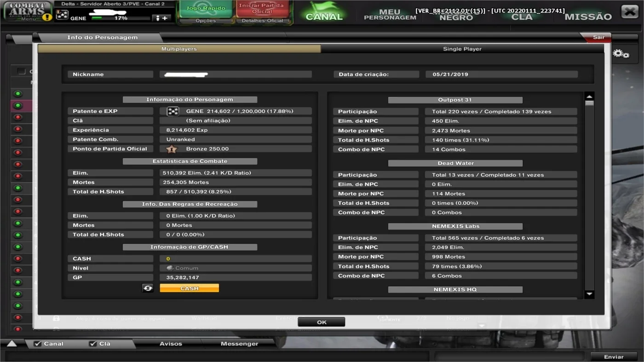The image size is (644, 362).
Task: Click the Sair exit button
Action: [598, 37]
